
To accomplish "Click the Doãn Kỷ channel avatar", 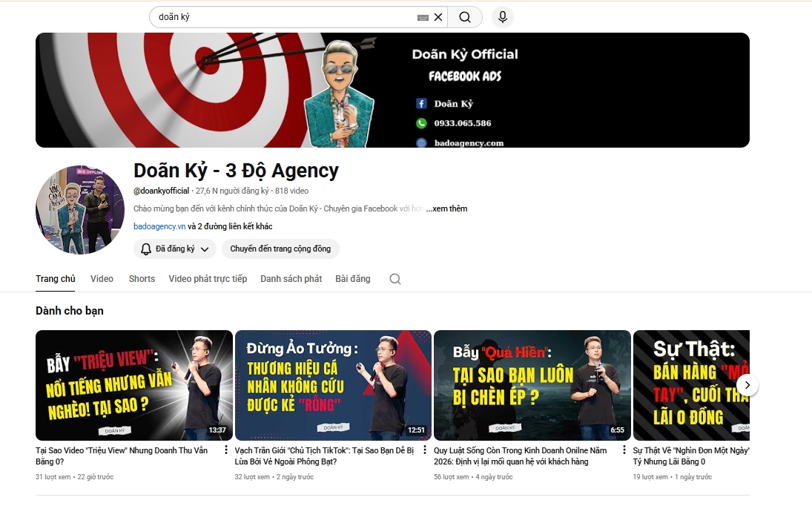I will [79, 210].
